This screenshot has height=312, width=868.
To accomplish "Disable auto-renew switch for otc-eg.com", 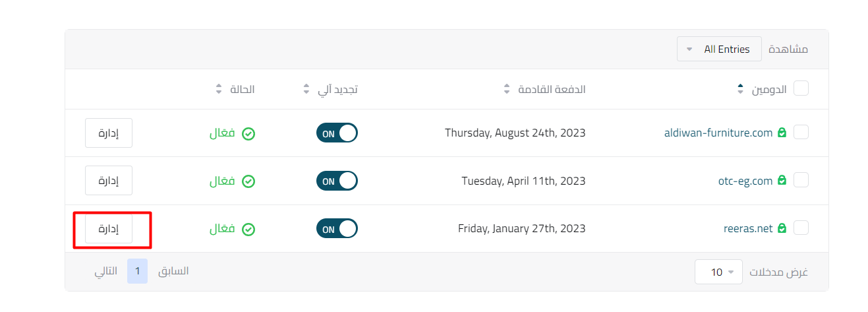I will point(337,181).
